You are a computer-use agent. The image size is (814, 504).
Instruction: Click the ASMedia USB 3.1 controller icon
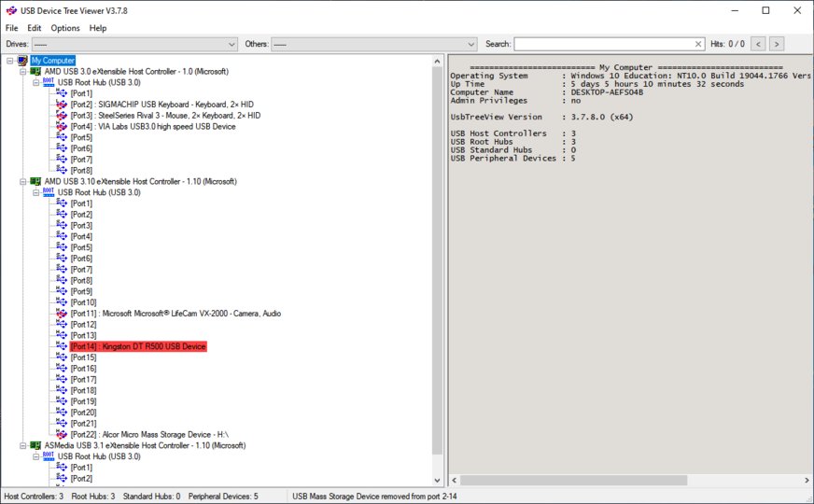point(35,446)
